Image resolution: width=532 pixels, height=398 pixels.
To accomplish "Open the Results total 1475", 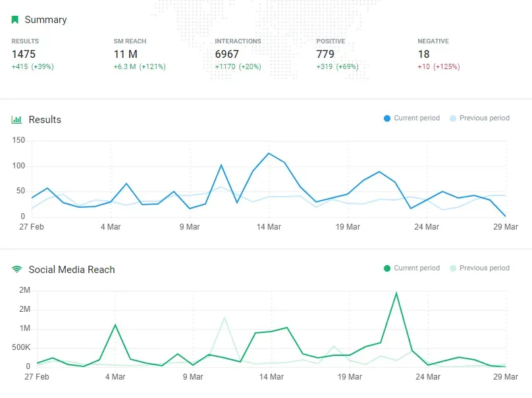I will click(x=24, y=55).
